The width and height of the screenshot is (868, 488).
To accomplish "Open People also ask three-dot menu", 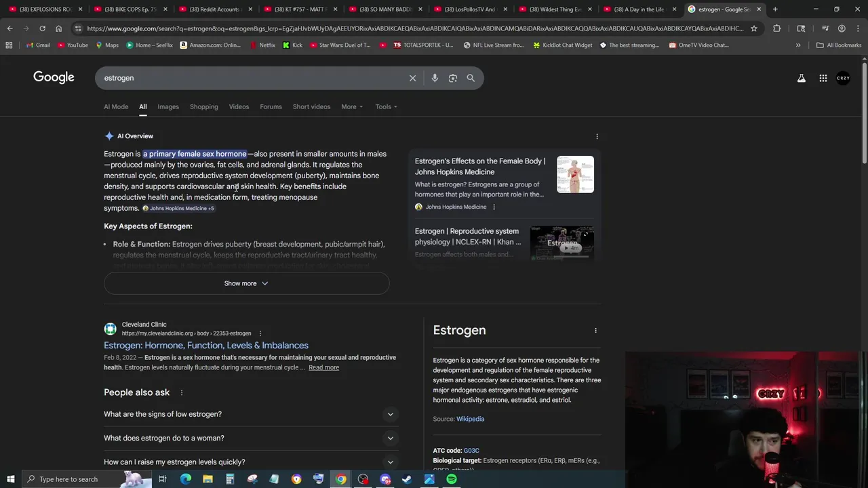I will pyautogui.click(x=181, y=392).
